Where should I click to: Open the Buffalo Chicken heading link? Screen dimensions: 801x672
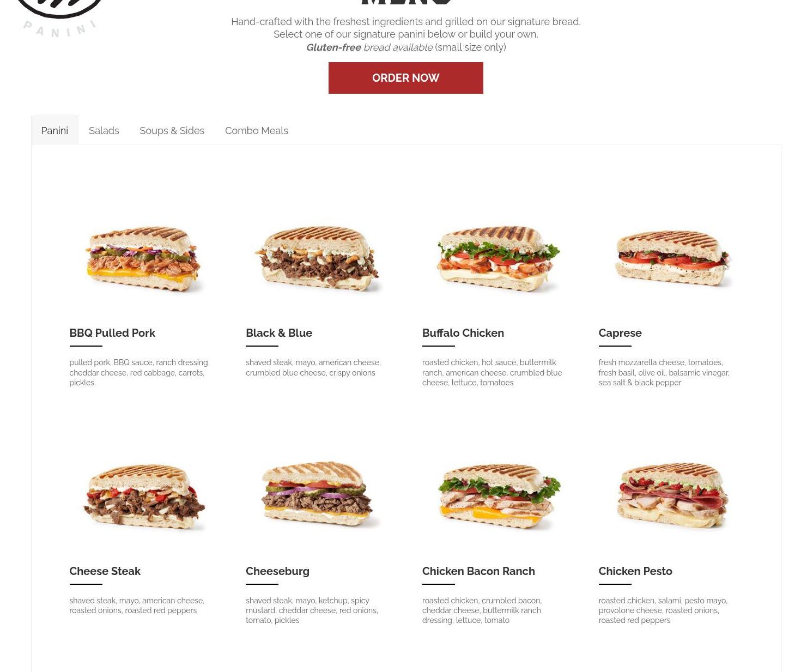(463, 333)
